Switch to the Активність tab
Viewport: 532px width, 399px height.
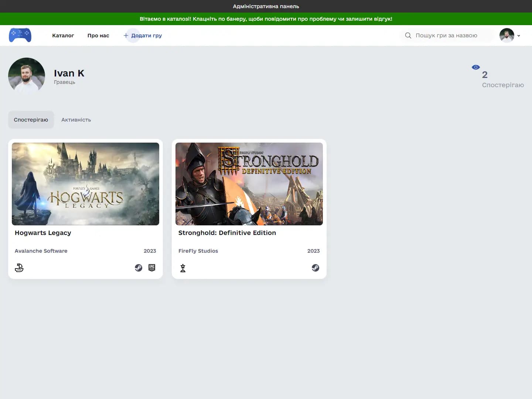click(x=76, y=120)
